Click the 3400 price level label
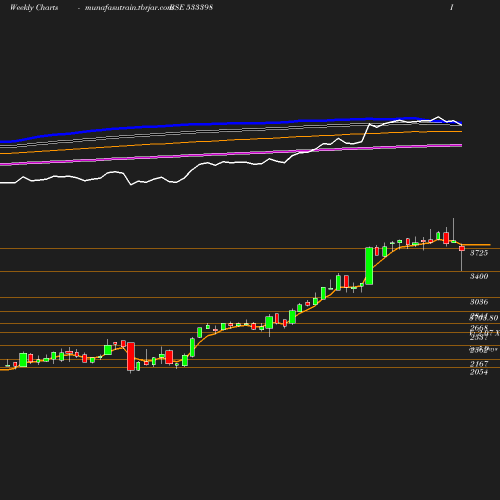The height and width of the screenshot is (500, 500). (479, 276)
